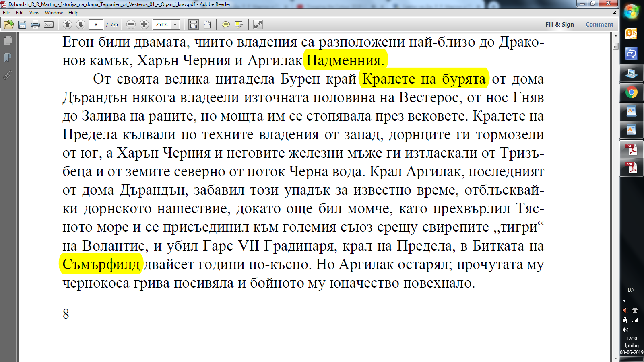Close the document with menu-bar X
The width and height of the screenshot is (644, 362).
tap(615, 13)
